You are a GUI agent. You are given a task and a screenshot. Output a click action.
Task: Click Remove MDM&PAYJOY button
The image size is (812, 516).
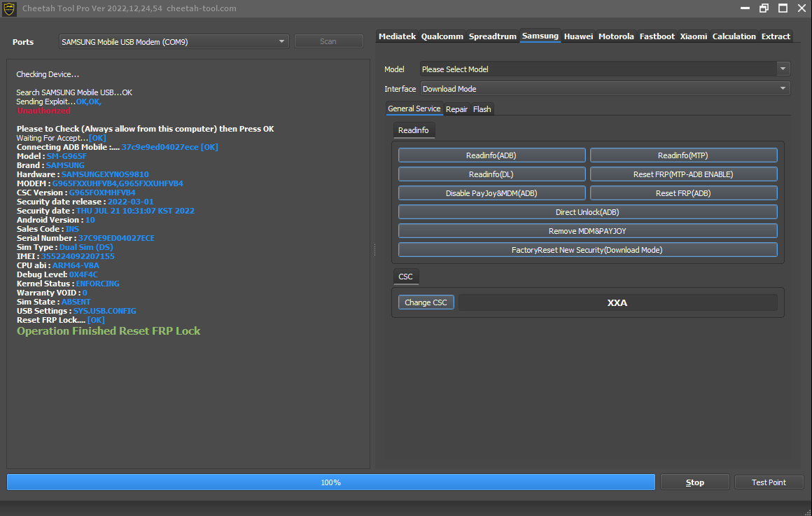point(588,231)
